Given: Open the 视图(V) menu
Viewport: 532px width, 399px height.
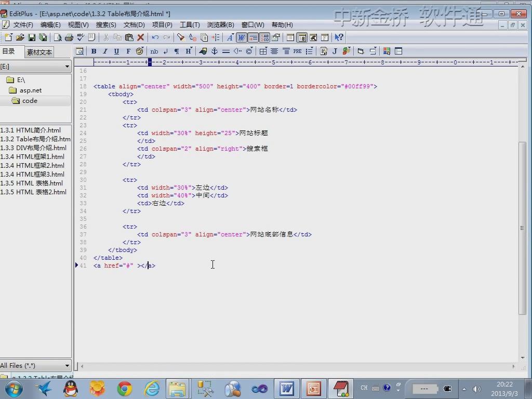Looking at the screenshot, I should coord(78,25).
